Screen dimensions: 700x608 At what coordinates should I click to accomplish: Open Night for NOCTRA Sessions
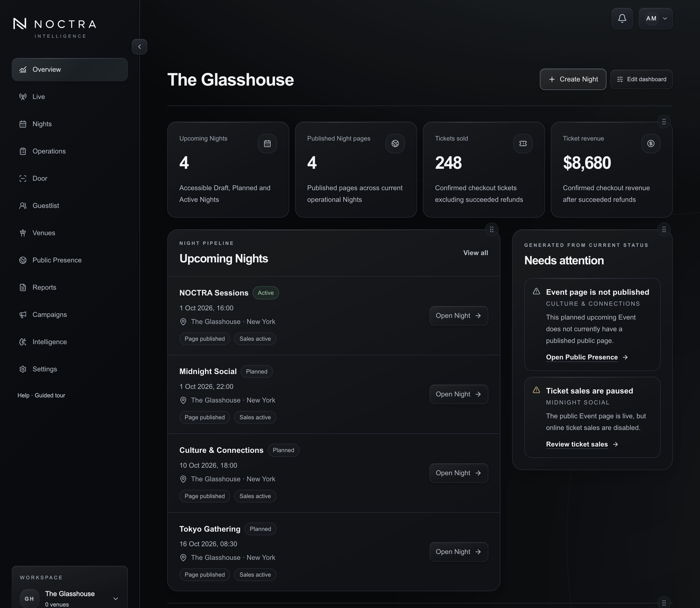pyautogui.click(x=459, y=315)
